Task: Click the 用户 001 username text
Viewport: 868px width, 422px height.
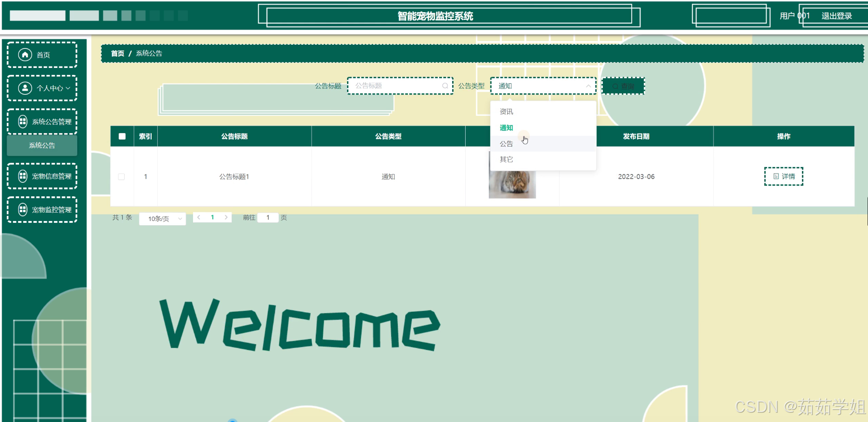Action: [x=795, y=16]
